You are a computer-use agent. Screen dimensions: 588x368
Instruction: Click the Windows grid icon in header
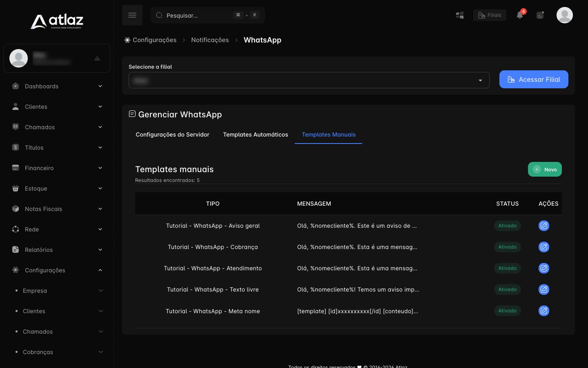coord(460,15)
